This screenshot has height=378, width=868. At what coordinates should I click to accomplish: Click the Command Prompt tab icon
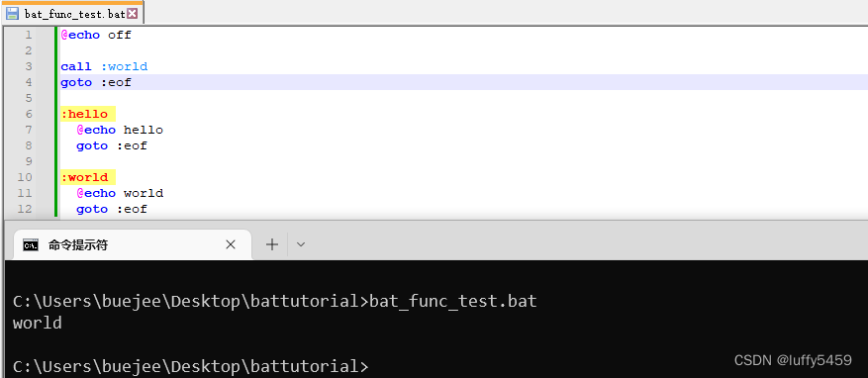coord(31,245)
